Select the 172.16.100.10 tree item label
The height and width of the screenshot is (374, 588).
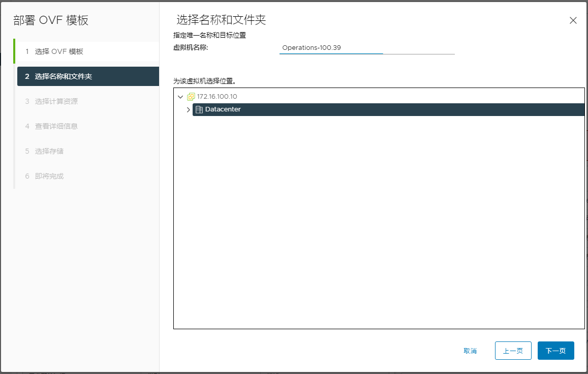pos(217,97)
